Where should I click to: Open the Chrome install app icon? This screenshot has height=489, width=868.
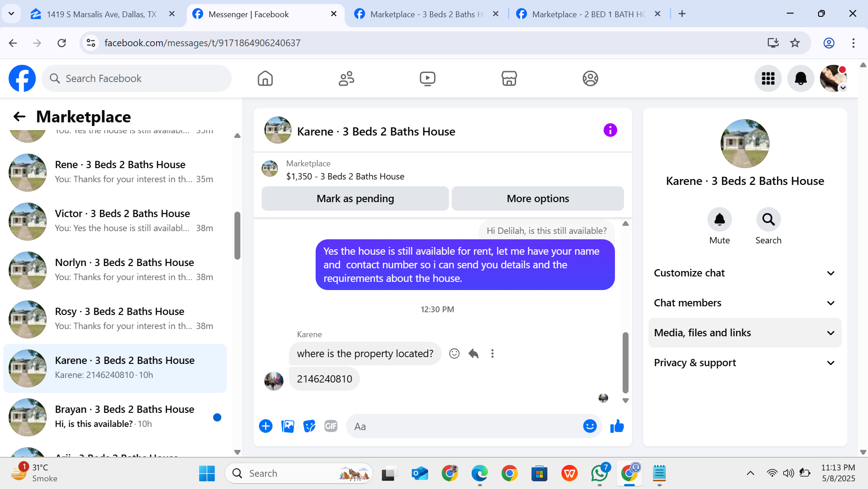pos(773,43)
